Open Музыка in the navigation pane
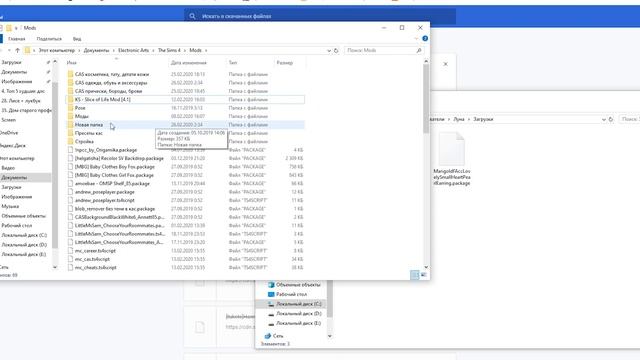The image size is (640, 360). click(10, 206)
